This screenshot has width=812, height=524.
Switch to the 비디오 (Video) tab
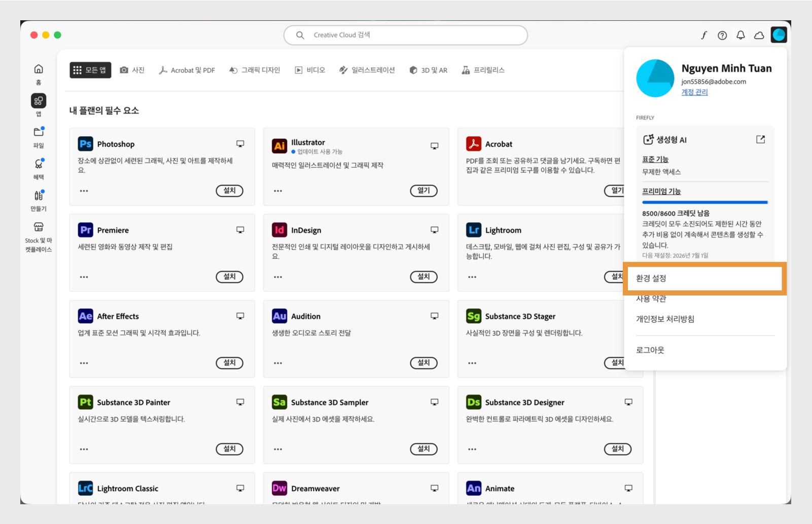point(310,70)
